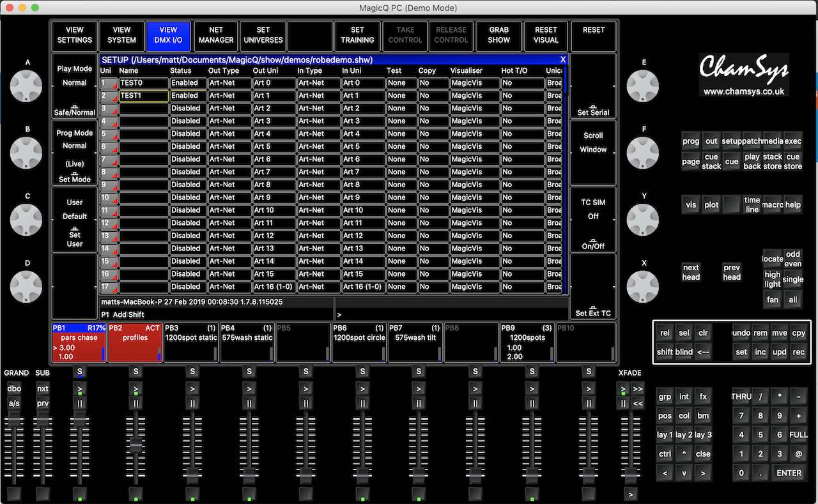Viewport: 818px width, 504px height.
Task: Select PB1 pars chase playback
Action: (x=79, y=342)
